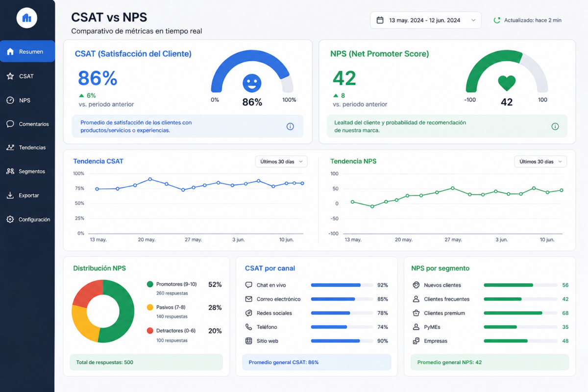Click the calendar icon in date picker
Viewport: 588px width, 392px height.
(380, 20)
